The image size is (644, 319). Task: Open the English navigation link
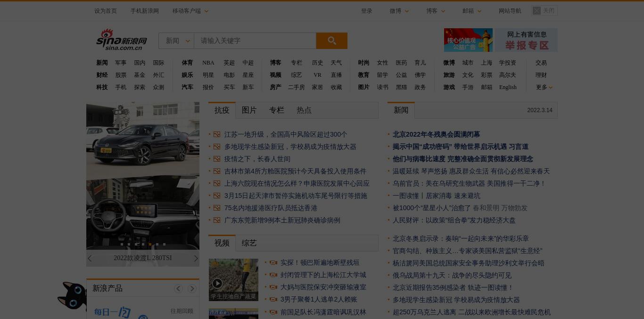click(508, 87)
